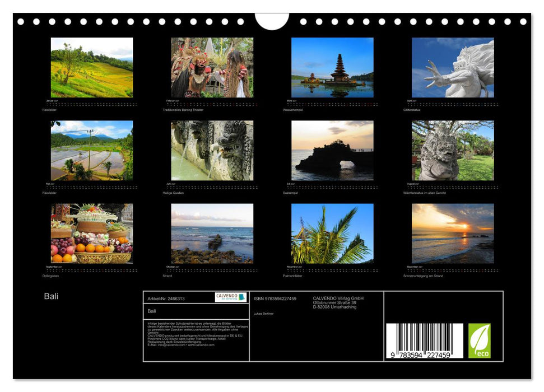Select the 'Wächterstatue im alten Gericht' caption
The width and height of the screenshot is (544, 392).
pyautogui.click(x=425, y=193)
